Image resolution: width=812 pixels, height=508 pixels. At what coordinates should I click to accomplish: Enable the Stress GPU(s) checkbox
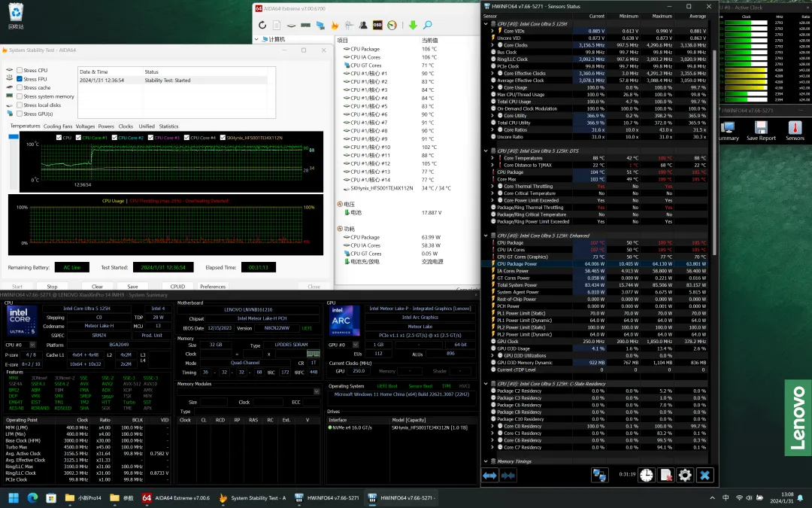[x=19, y=114]
